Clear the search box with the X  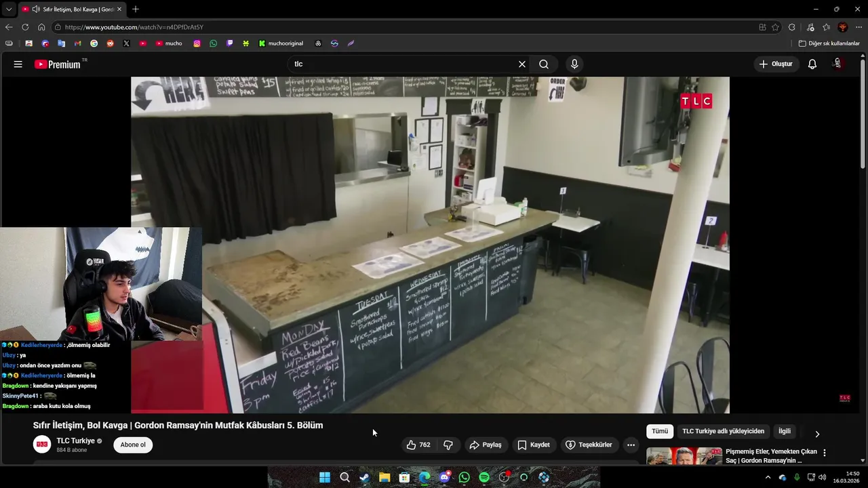522,64
